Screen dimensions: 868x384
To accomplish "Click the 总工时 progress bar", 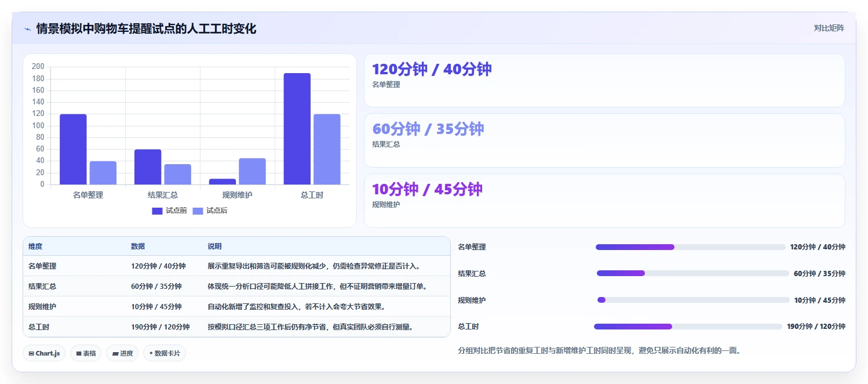I will point(688,327).
